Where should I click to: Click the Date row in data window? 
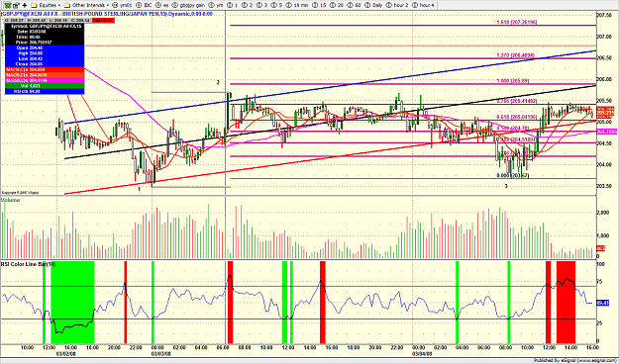tap(45, 32)
